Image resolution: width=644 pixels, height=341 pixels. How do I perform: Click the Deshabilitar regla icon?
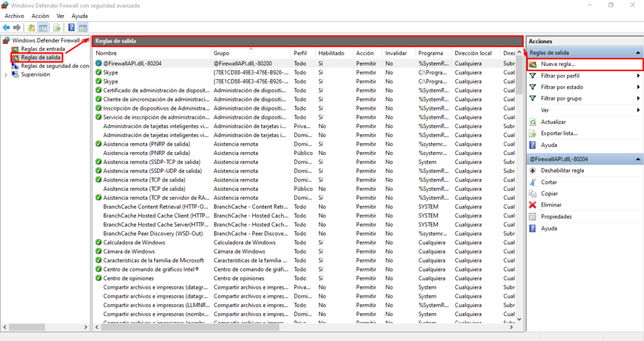pos(533,170)
